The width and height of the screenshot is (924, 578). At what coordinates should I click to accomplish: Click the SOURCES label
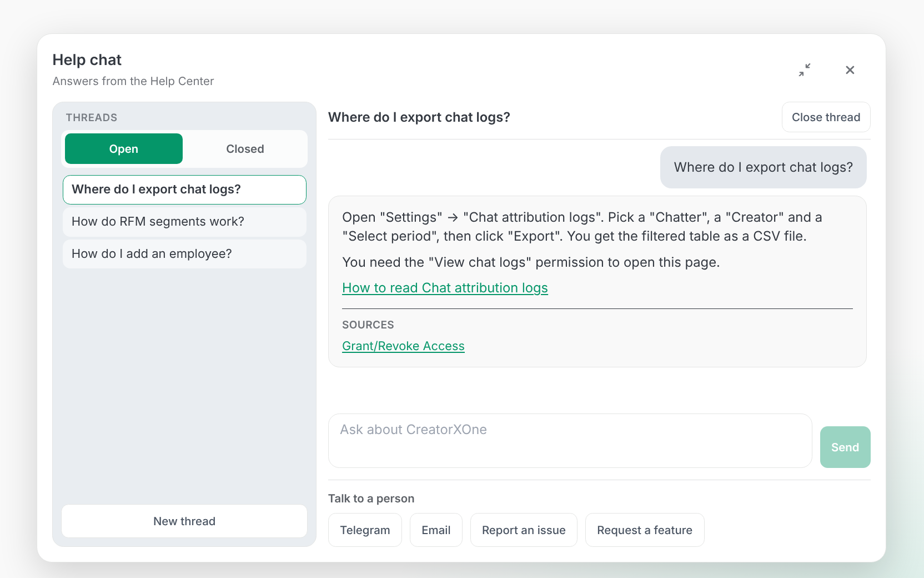pyautogui.click(x=368, y=325)
